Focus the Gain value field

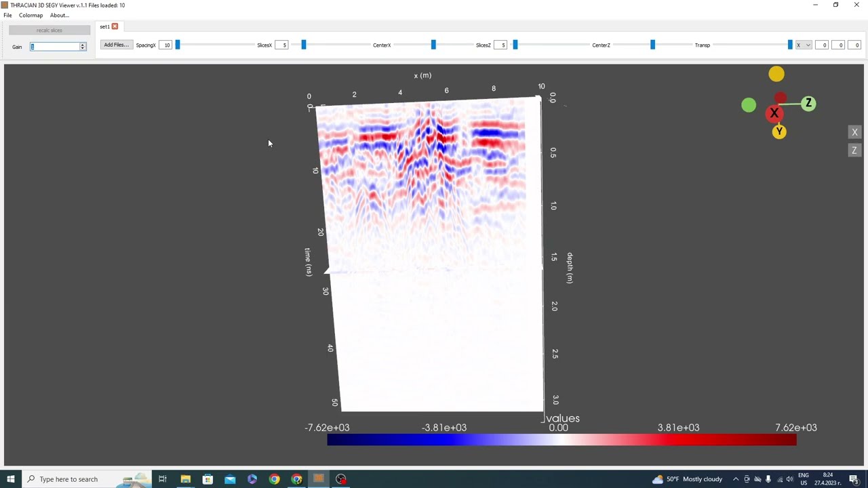click(x=54, y=47)
